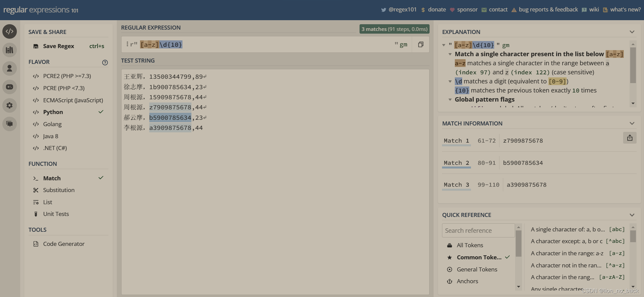The image size is (644, 297).
Task: Click inside the test string area
Action: (275, 182)
